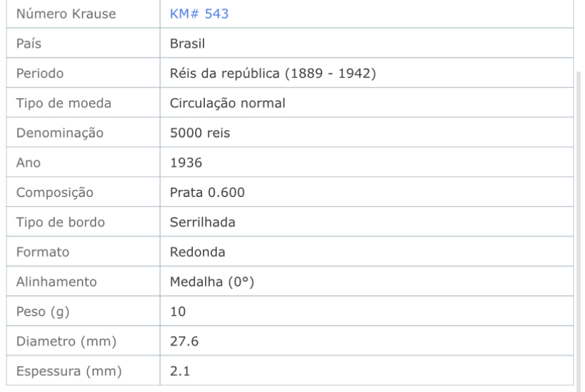The width and height of the screenshot is (585, 392).
Task: Select the Tipo de moeda label
Action: pos(64,103)
